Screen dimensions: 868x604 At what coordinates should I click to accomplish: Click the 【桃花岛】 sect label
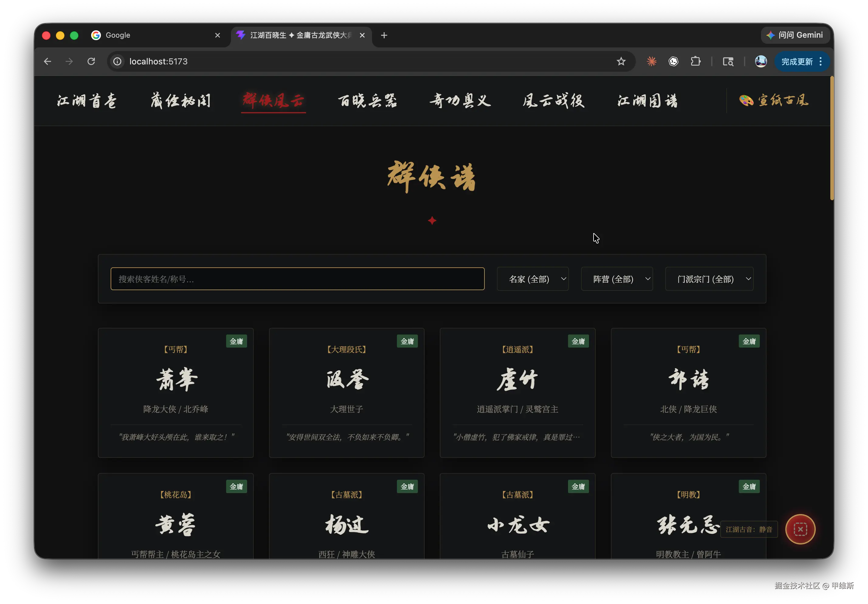click(x=176, y=494)
